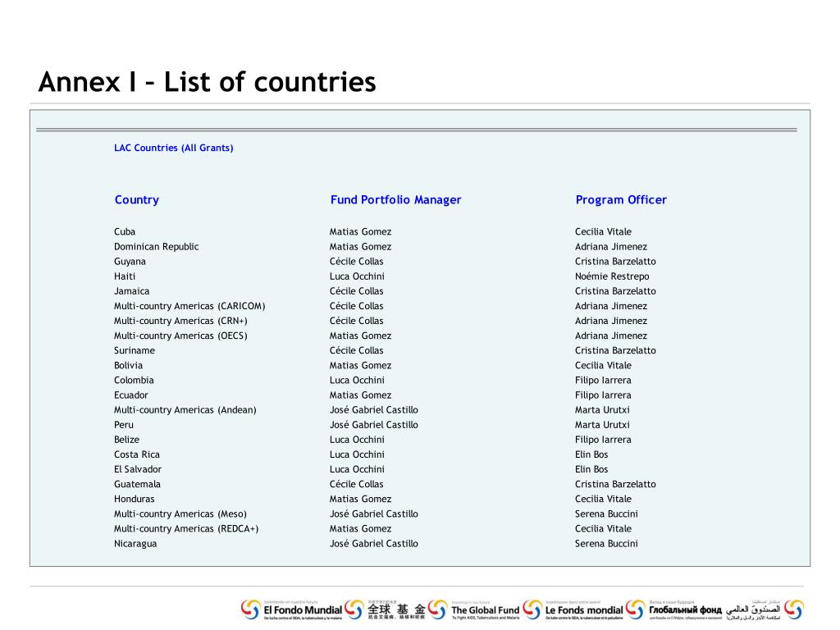The image size is (840, 630).
Task: Click the swirl logo beside the Chinese text
Action: [354, 609]
